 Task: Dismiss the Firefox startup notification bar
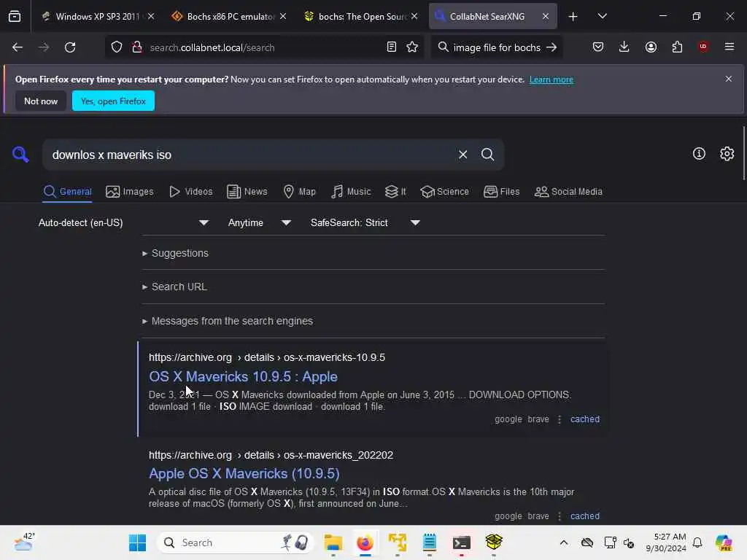coord(729,79)
